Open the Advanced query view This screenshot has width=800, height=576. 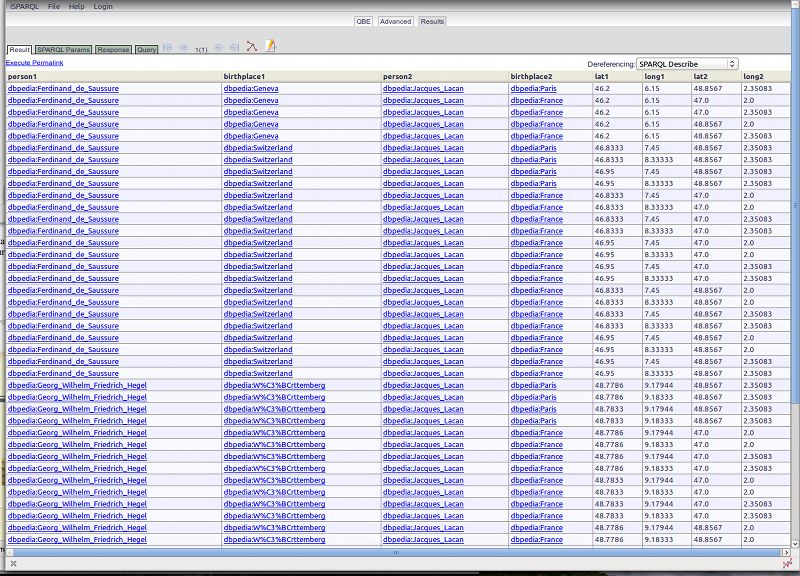398,20
